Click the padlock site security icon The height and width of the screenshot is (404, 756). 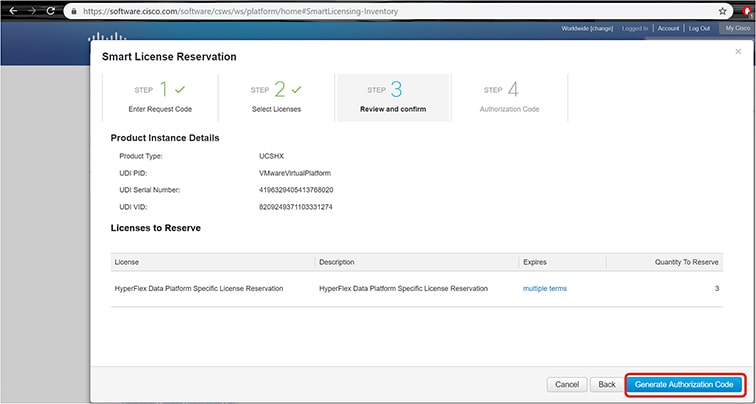pyautogui.click(x=74, y=11)
